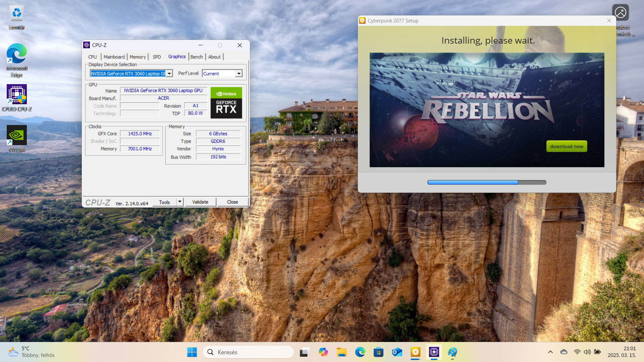This screenshot has height=362, width=644.
Task: Click the download now button
Action: point(567,146)
